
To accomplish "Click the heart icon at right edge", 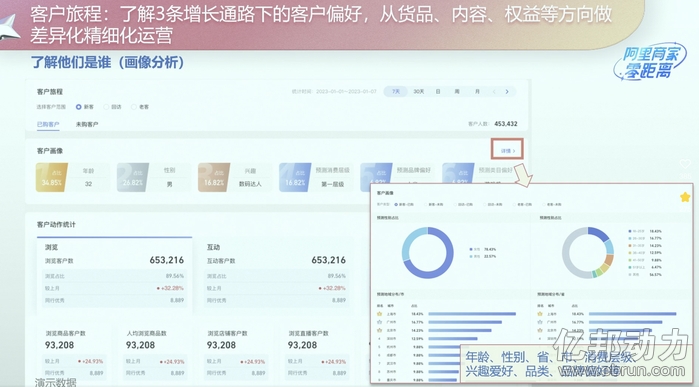I will (x=685, y=164).
